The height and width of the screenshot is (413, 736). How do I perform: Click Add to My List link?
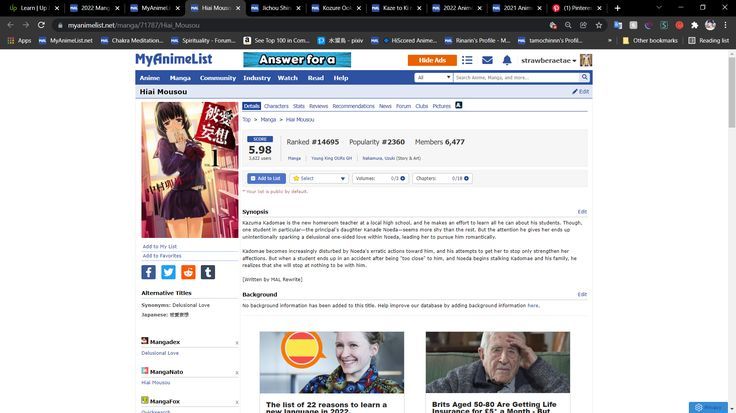pyautogui.click(x=160, y=246)
